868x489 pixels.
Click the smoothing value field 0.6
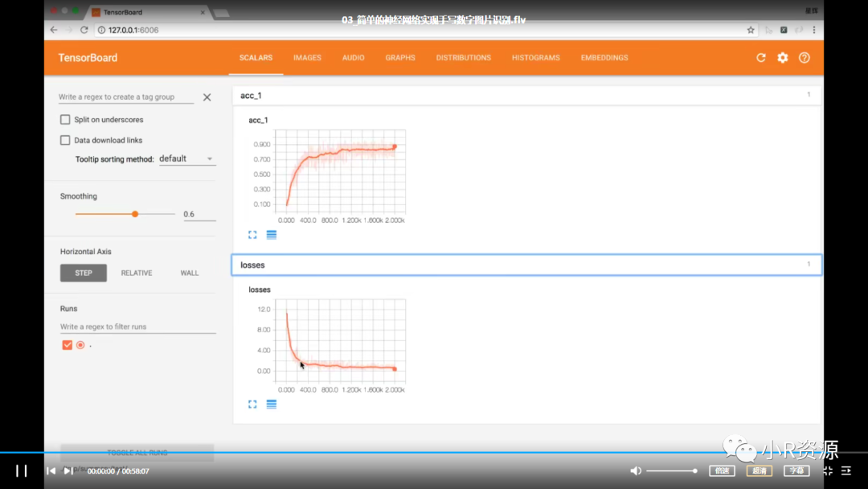(199, 214)
